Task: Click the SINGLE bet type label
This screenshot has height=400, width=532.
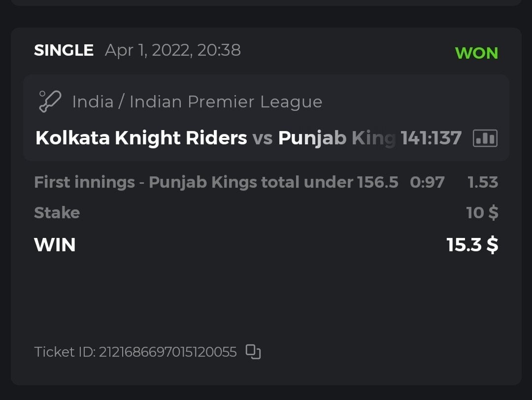Action: 64,50
